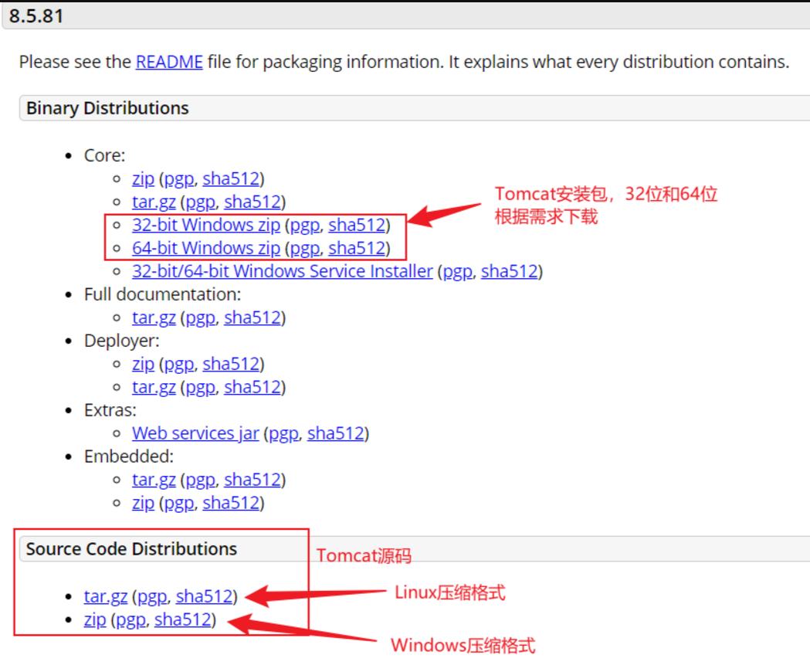Download the 32-bit Windows zip
Viewport: 810px width, 672px height.
tap(206, 226)
